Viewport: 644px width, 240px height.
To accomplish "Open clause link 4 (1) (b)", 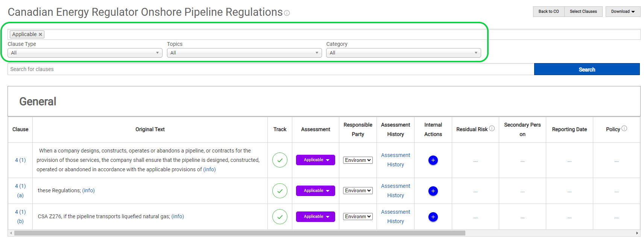I will pyautogui.click(x=20, y=217).
